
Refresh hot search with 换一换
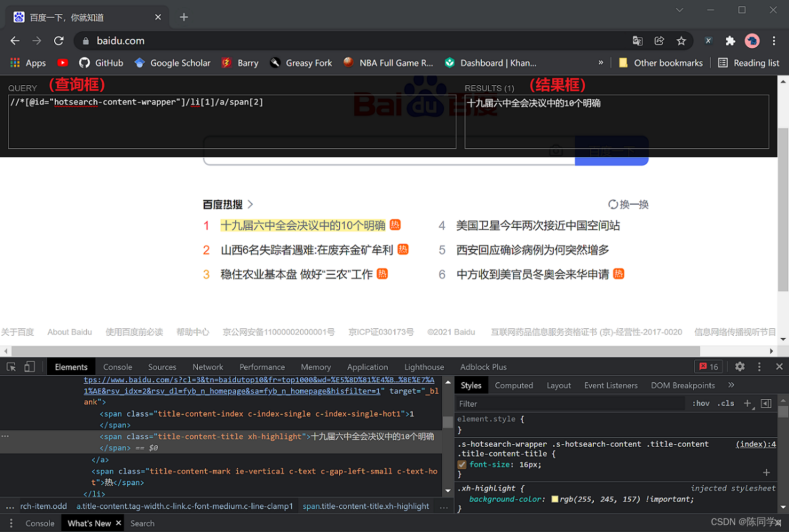click(x=628, y=205)
